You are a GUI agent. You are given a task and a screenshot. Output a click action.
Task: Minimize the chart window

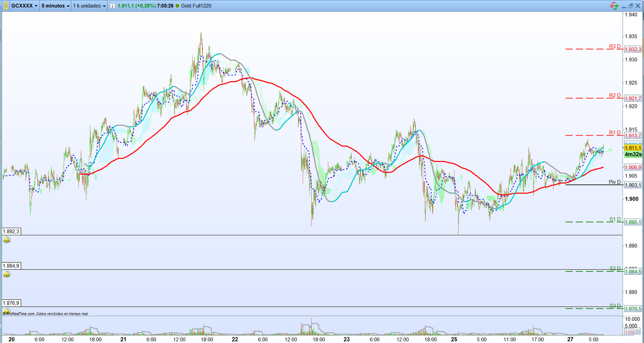tap(624, 6)
